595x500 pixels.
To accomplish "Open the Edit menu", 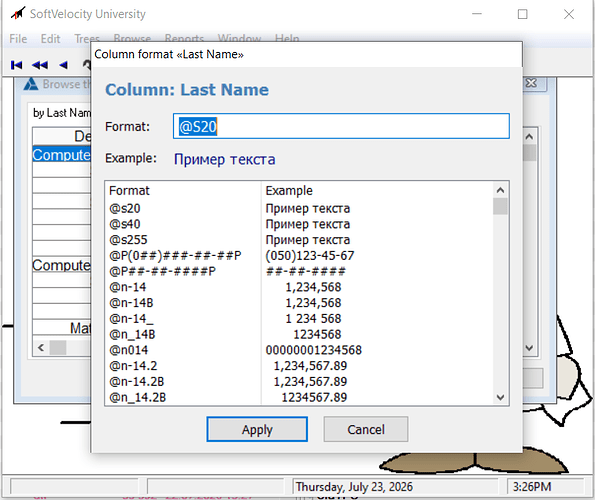I will (50, 39).
